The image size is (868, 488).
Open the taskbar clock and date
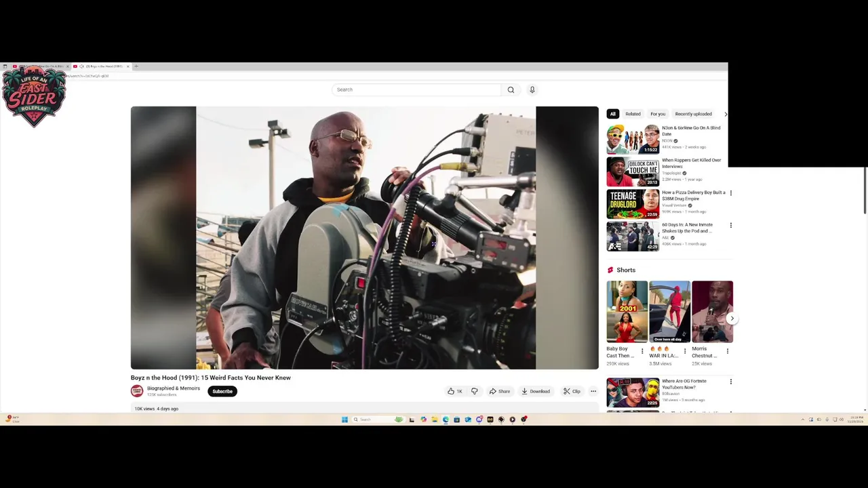(x=856, y=420)
